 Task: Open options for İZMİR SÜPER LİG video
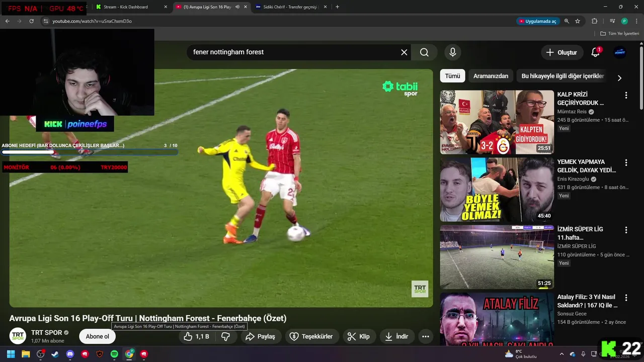[x=626, y=230]
